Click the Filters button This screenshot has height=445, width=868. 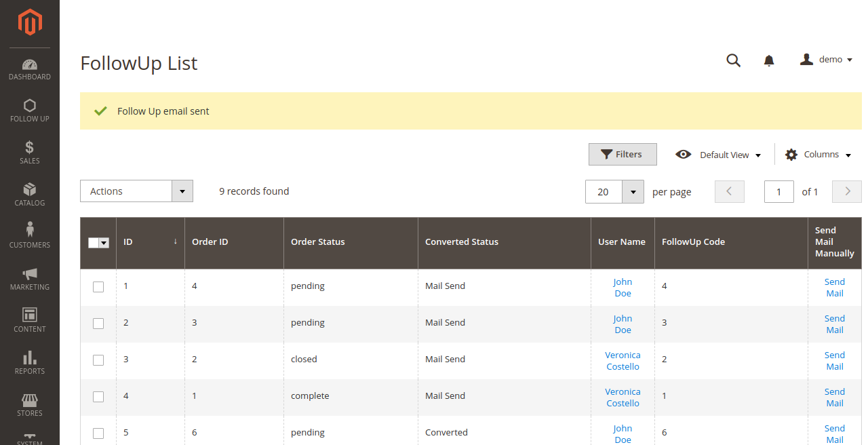[x=622, y=154]
